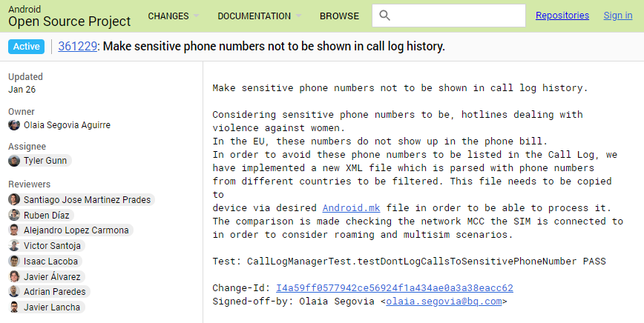Click Victor Santoja's avatar icon

pyautogui.click(x=14, y=246)
